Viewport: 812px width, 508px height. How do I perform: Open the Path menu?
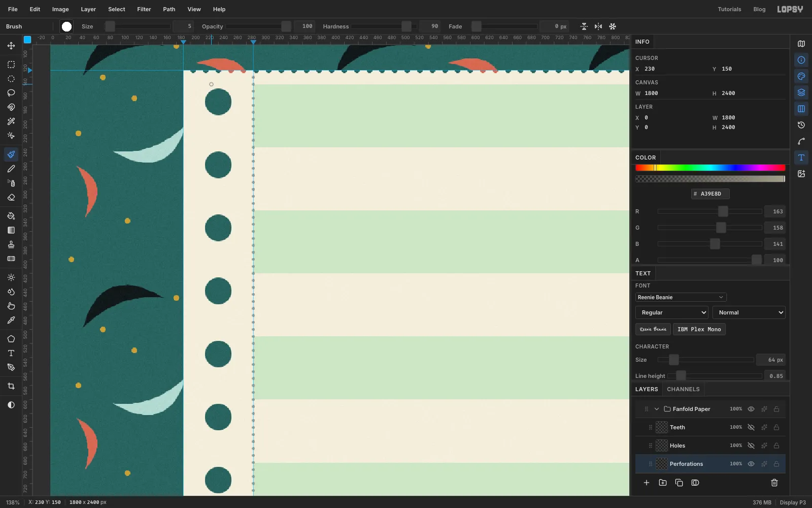point(169,9)
